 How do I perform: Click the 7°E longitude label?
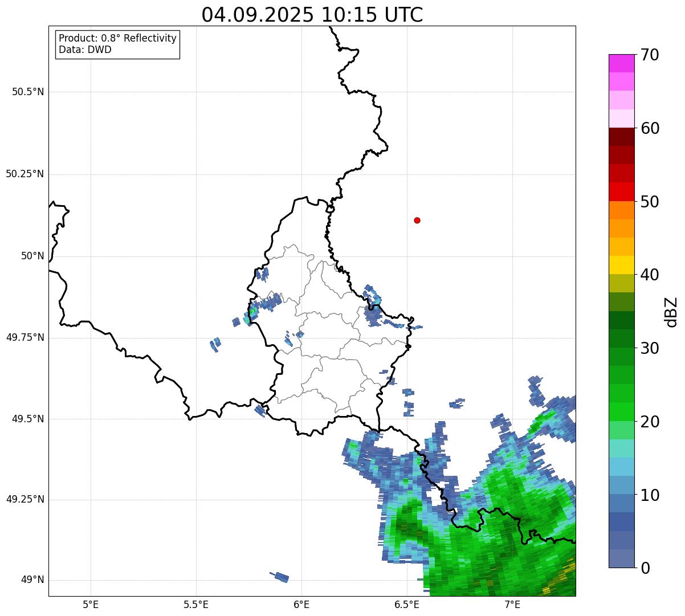512,604
